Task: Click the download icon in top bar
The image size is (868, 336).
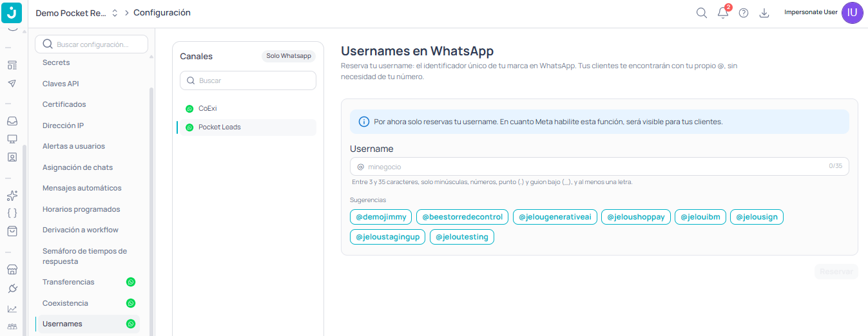Action: [764, 13]
